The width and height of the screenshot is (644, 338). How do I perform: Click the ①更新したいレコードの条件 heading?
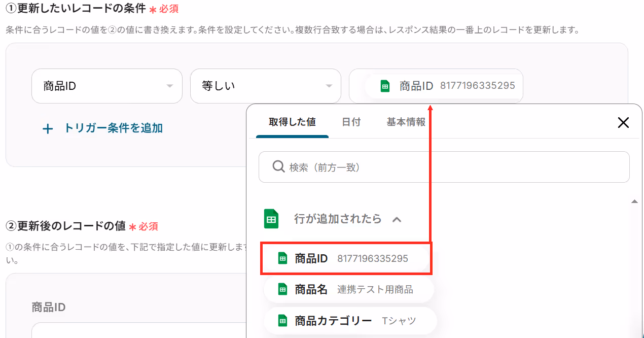click(76, 9)
